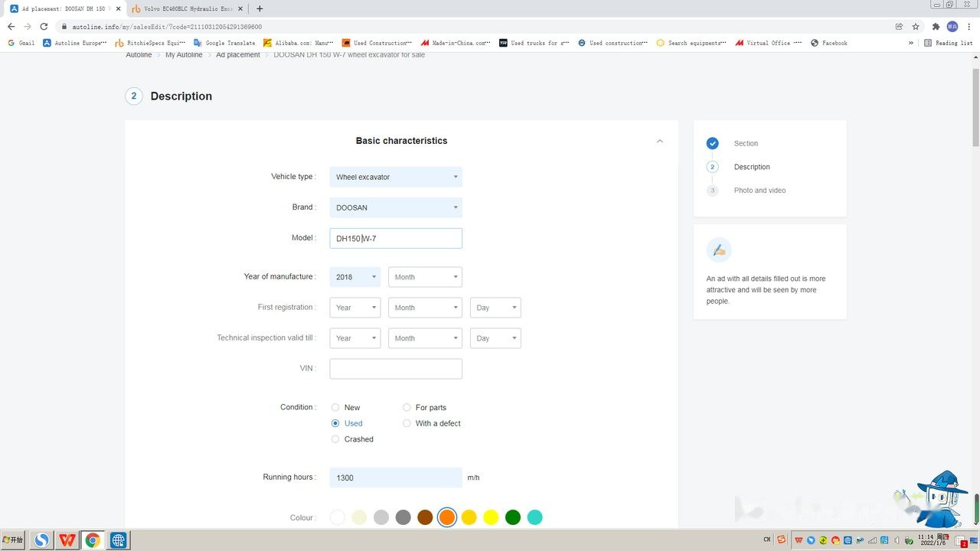Select the Crashed condition radio button
980x551 pixels.
pyautogui.click(x=335, y=439)
